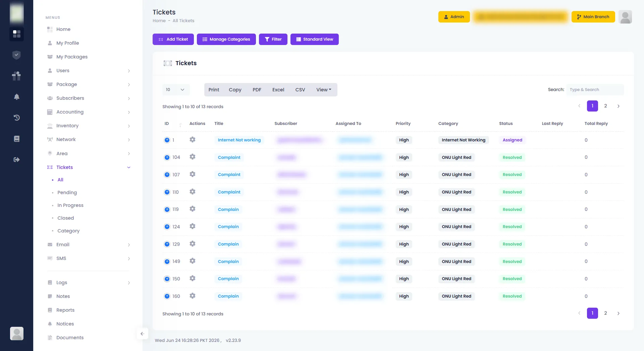644x351 pixels.
Task: Open the Filter button
Action: (273, 39)
